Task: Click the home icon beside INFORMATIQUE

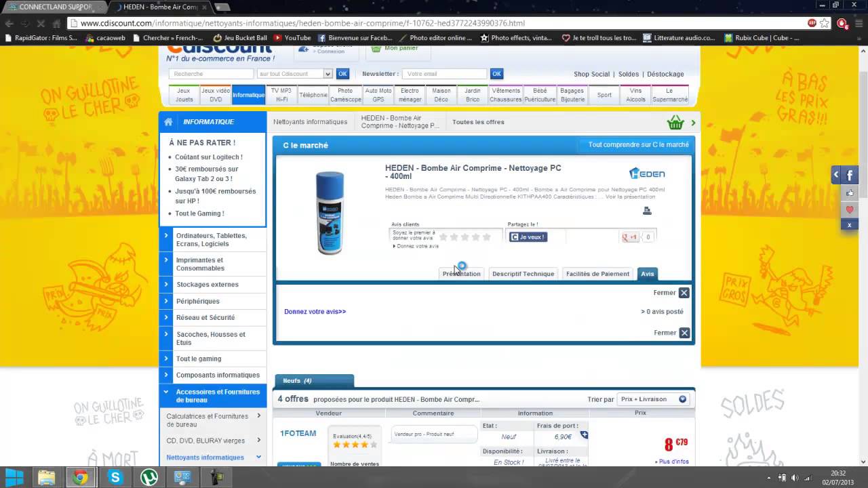Action: pyautogui.click(x=168, y=122)
